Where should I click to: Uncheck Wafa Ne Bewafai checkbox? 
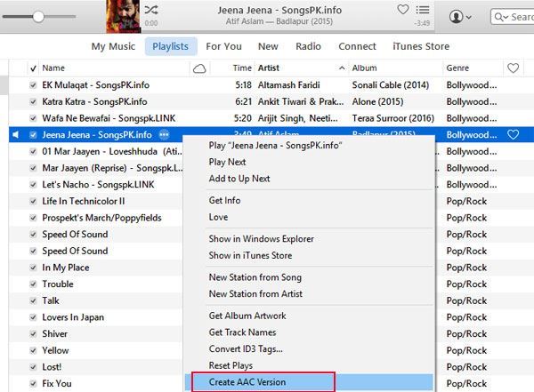tap(33, 118)
